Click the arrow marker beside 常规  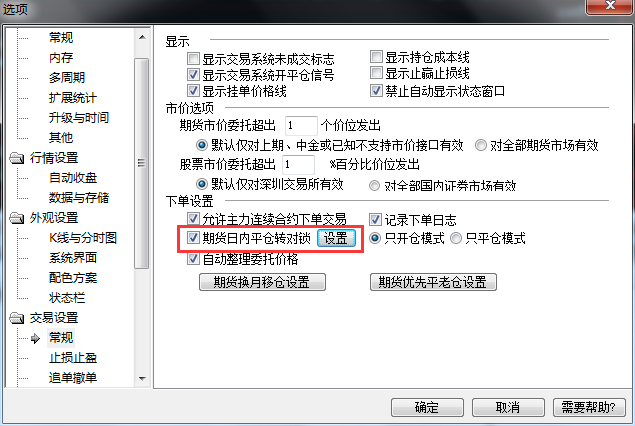click(35, 338)
